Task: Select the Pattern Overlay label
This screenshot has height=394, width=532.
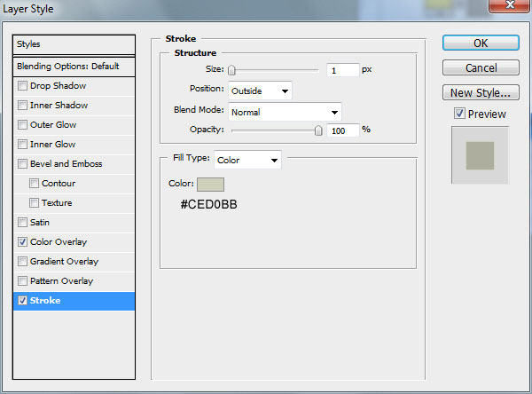Action: pos(61,281)
